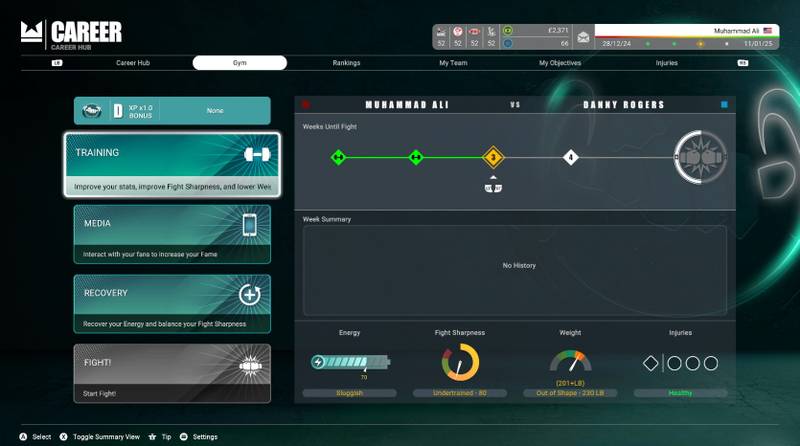Open the mail envelope icon
This screenshot has width=800, height=446.
point(583,37)
